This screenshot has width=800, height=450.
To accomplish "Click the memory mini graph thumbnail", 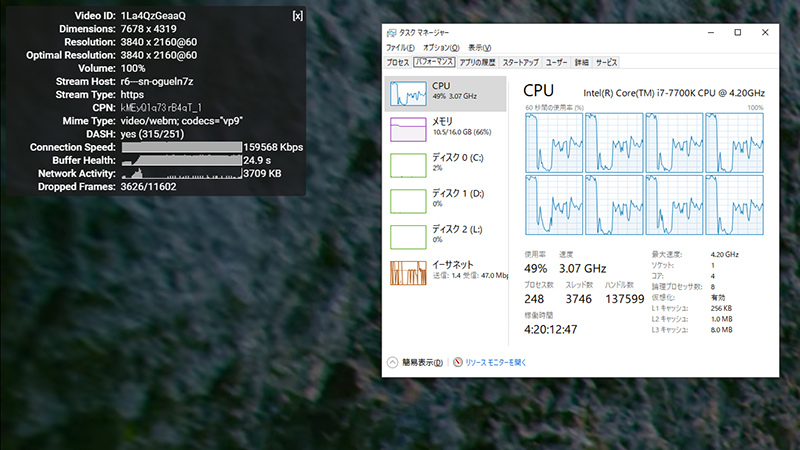I will (408, 130).
